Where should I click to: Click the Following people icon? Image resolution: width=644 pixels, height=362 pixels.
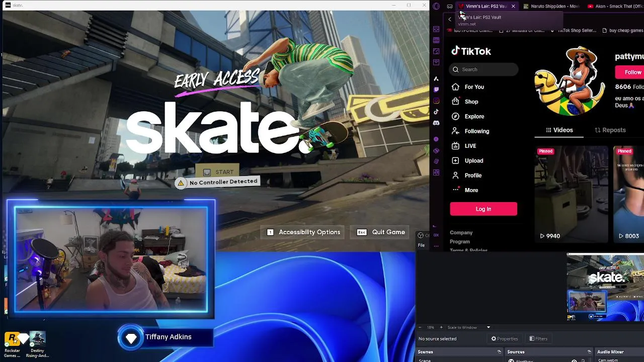(x=455, y=131)
